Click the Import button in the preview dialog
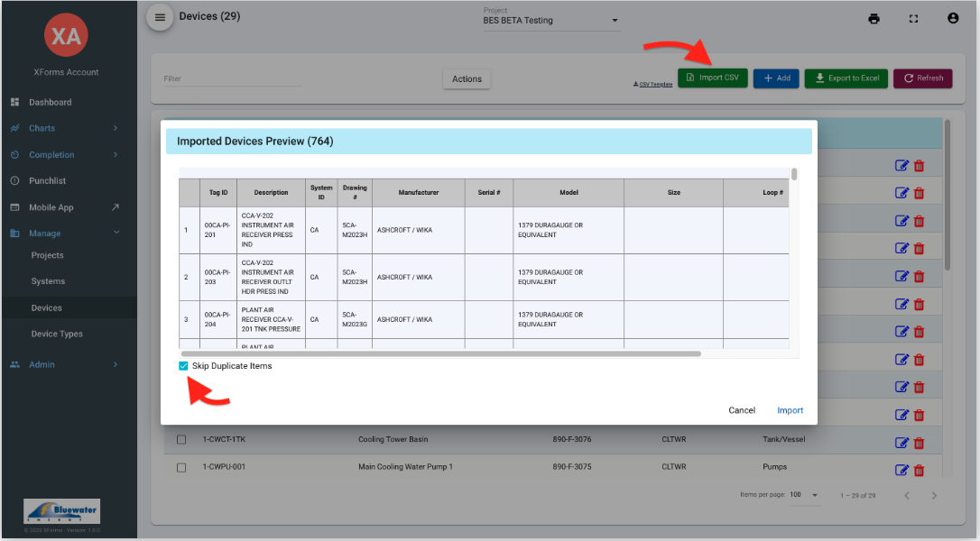 (x=790, y=410)
